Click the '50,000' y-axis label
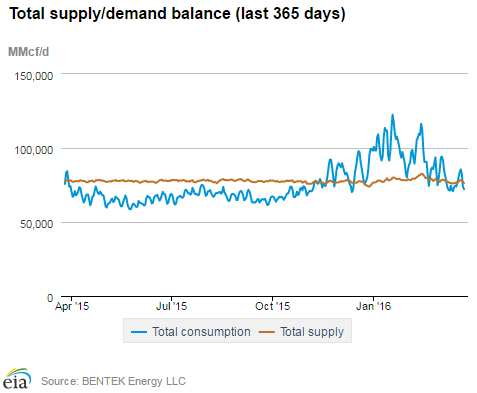477x393 pixels. [37, 224]
